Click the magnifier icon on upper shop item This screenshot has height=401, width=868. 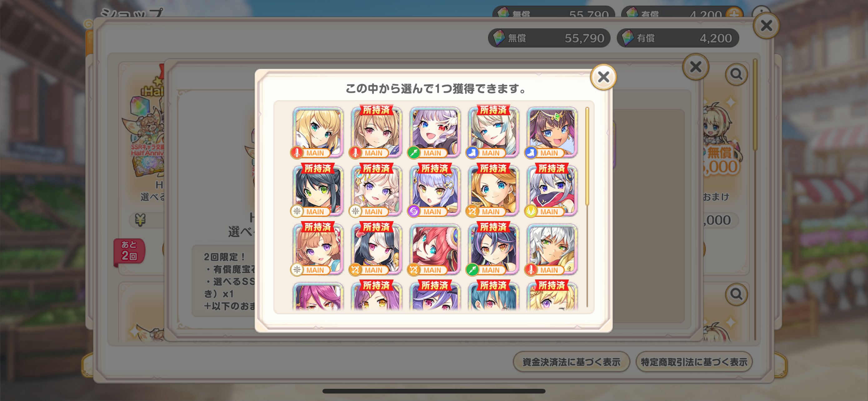pos(736,74)
